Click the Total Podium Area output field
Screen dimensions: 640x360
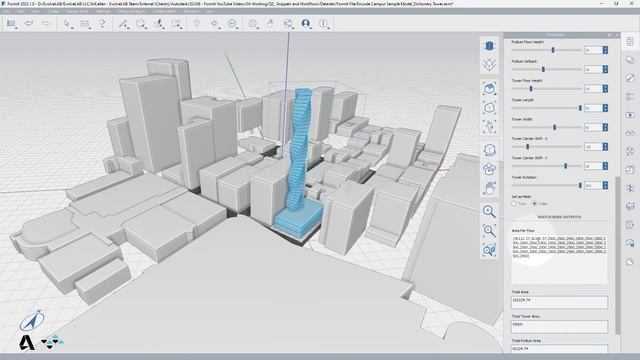coord(559,349)
